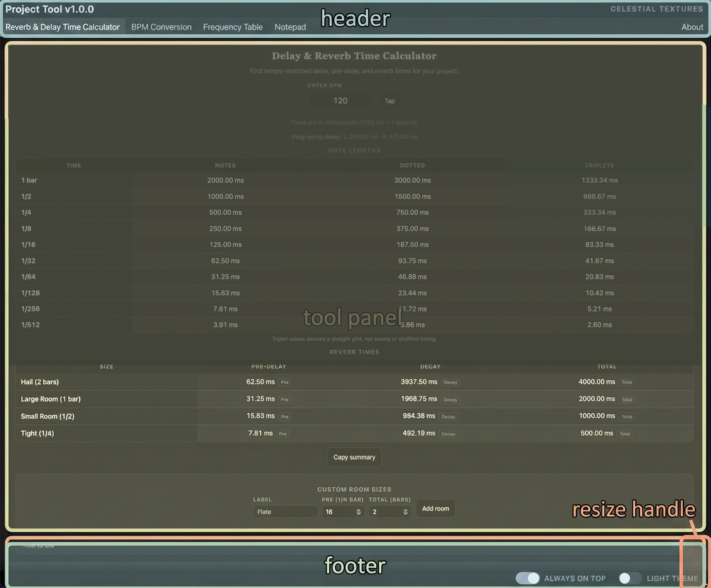This screenshot has width=711, height=588.
Task: Click the Total badge in Hall (2 bars) row
Action: [x=627, y=382]
